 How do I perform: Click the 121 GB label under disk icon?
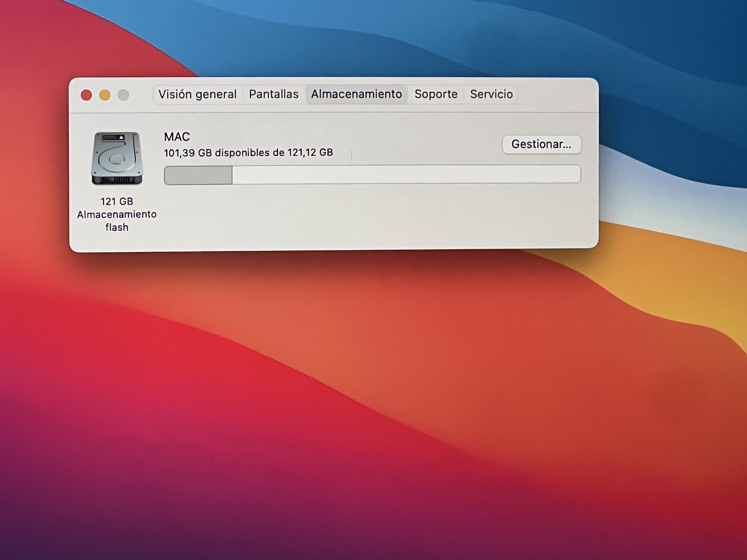tap(117, 202)
